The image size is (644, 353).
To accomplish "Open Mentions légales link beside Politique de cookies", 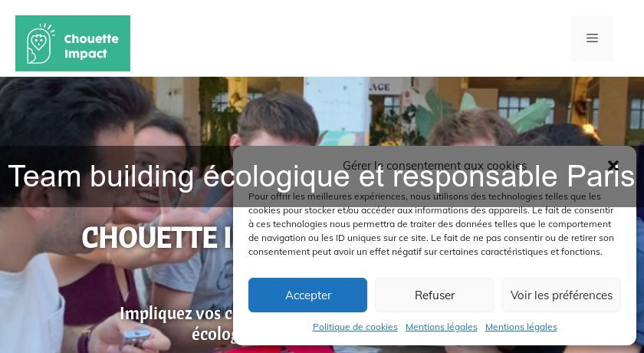I will [441, 327].
